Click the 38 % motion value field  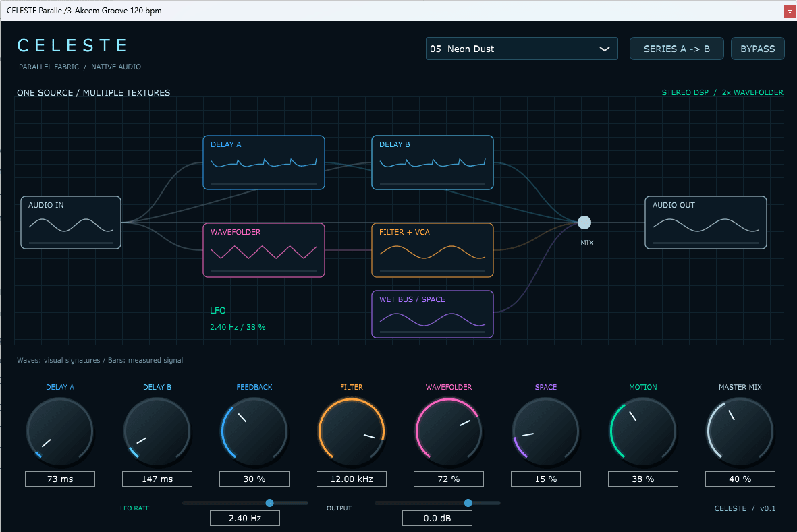pyautogui.click(x=643, y=479)
